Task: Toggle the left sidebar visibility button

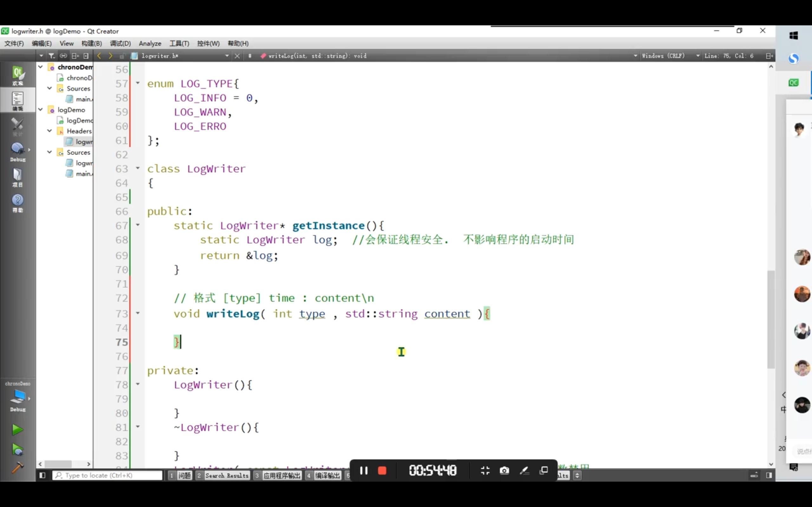Action: click(42, 475)
